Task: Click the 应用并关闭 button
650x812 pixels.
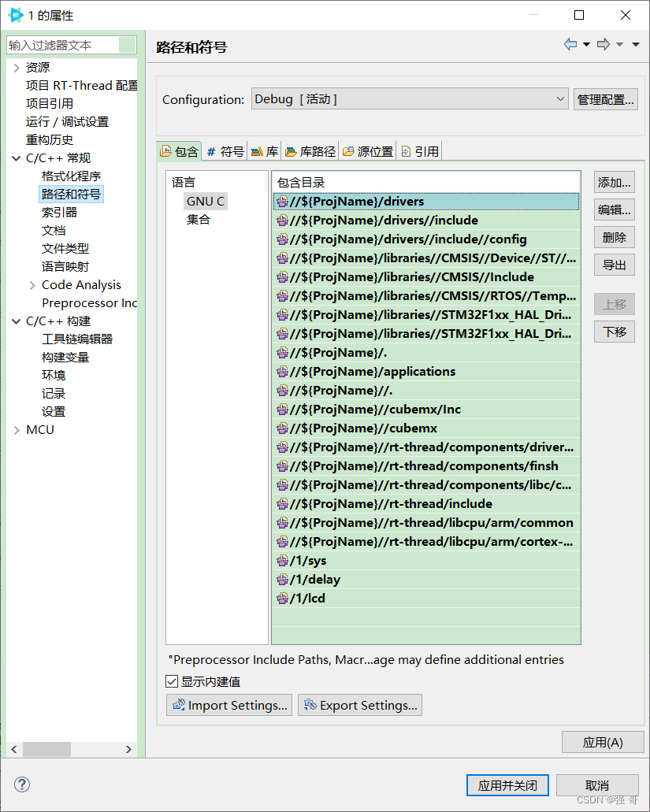Action: (507, 784)
